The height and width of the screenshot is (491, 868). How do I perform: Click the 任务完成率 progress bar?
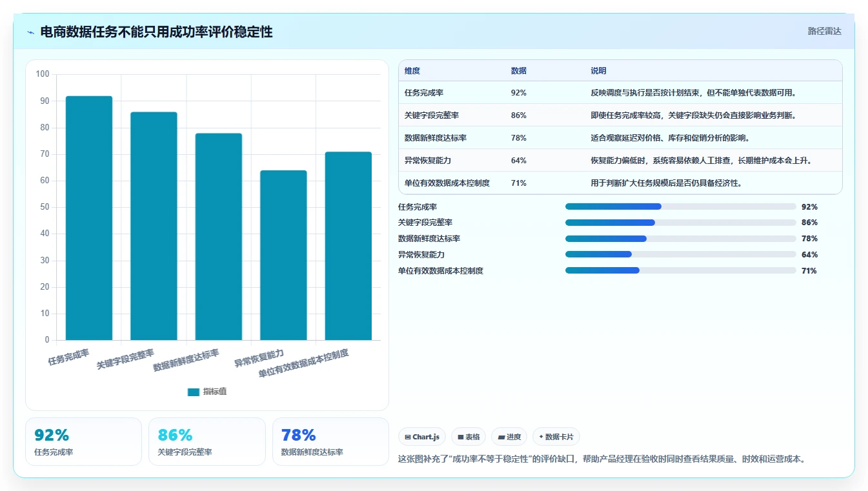pos(680,206)
